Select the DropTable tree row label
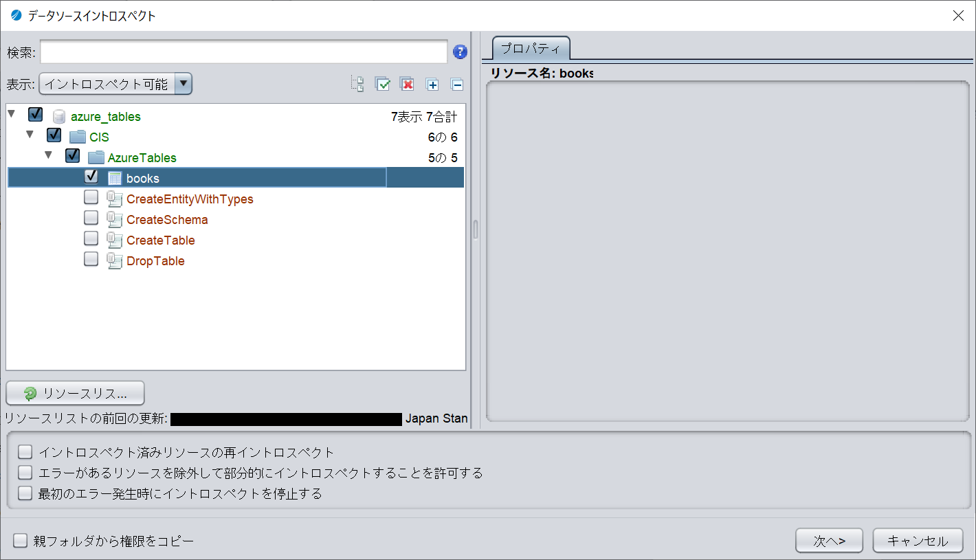The width and height of the screenshot is (976, 560). [x=155, y=261]
